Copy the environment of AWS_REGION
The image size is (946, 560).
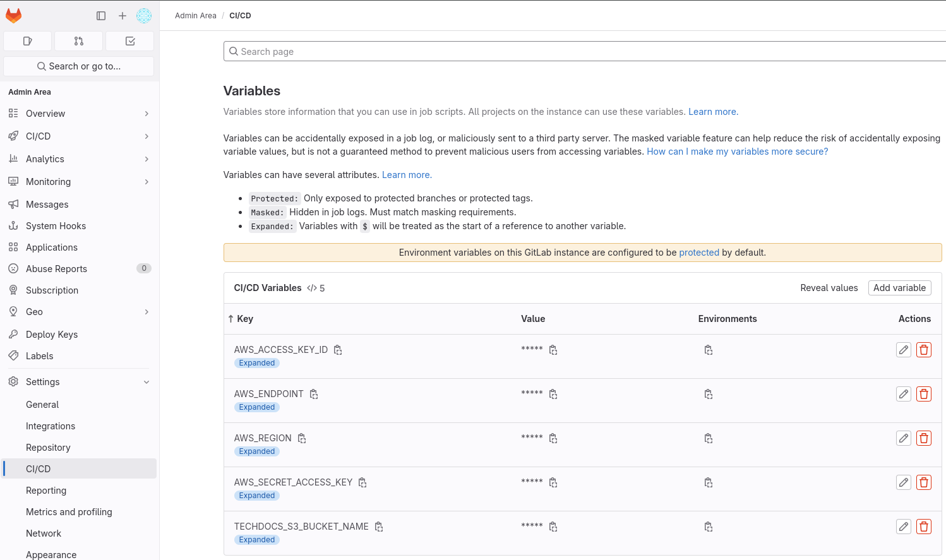[709, 438]
